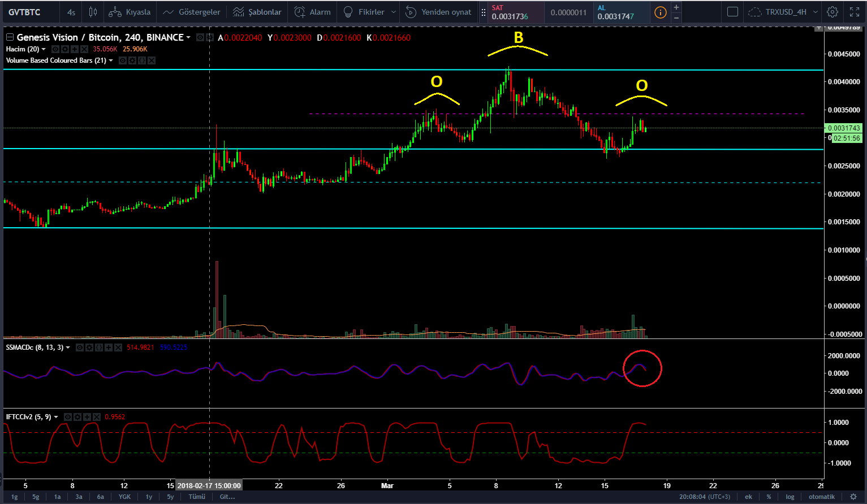
Task: View SSMACDc source code braces icon
Action: [99, 347]
